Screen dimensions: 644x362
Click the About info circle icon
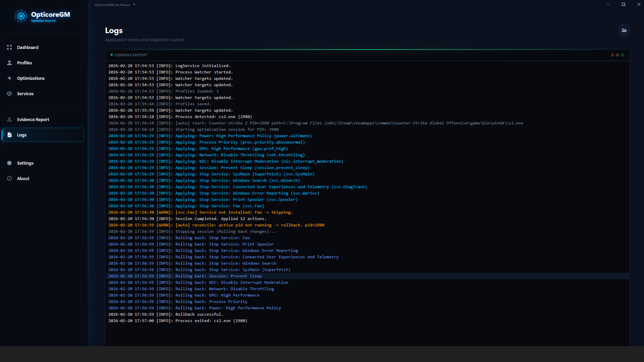(9, 178)
